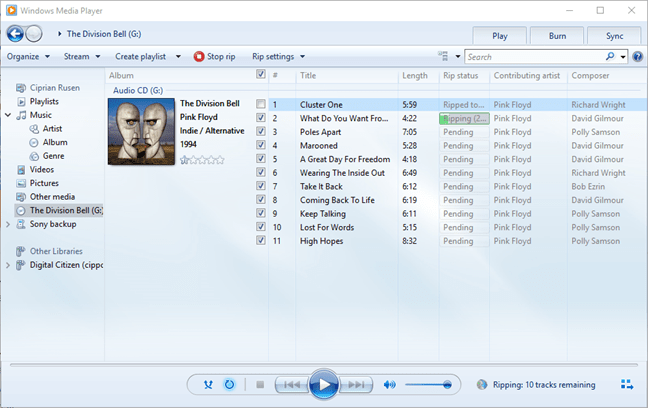The height and width of the screenshot is (408, 648).
Task: Click the Stop rip button
Action: [214, 57]
